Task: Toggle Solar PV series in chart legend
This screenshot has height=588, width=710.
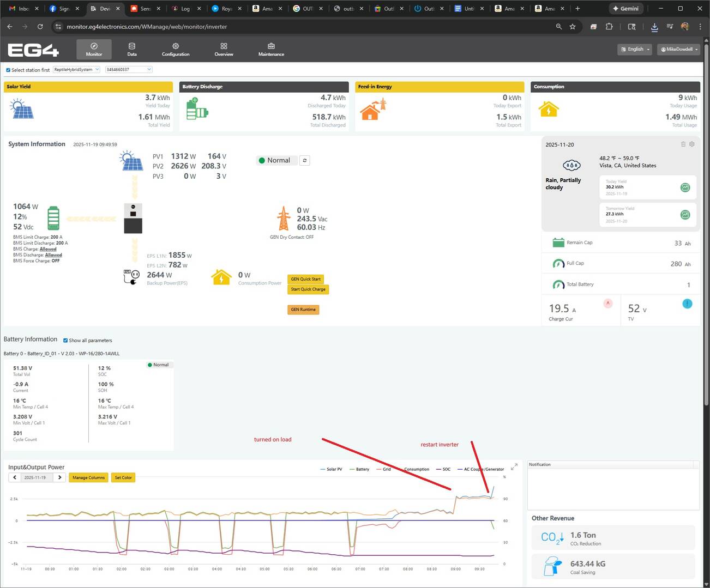Action: (331, 469)
